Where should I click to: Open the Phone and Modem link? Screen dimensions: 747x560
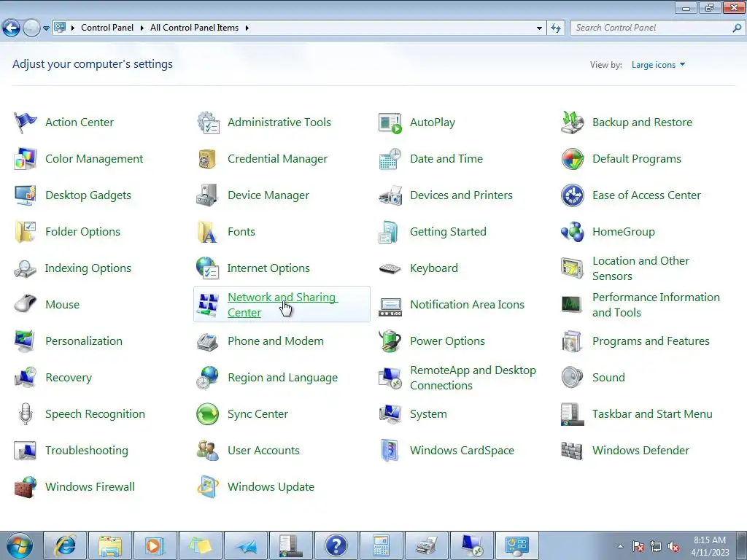pyautogui.click(x=275, y=341)
